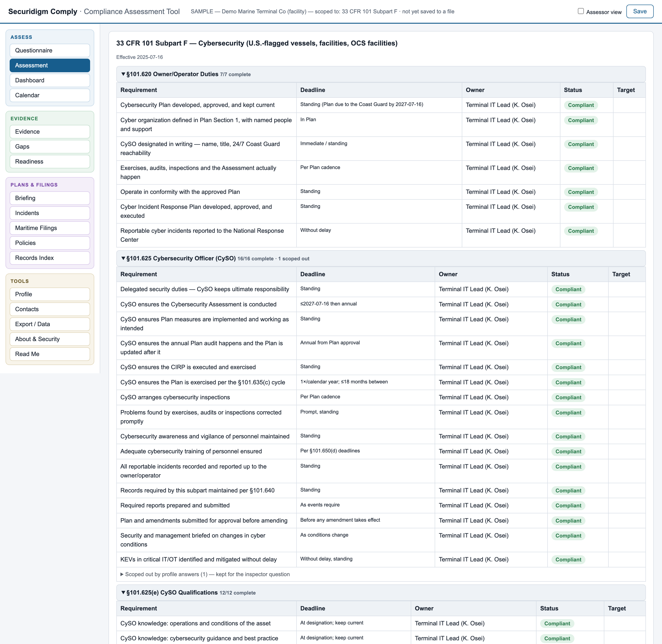Open the Evidence page
This screenshot has width=662, height=644.
50,132
